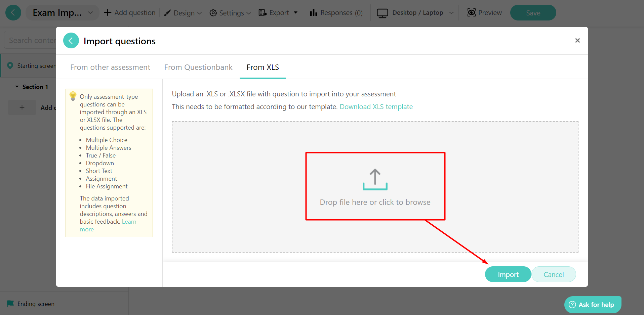
Task: Open the Desktop / Laptop device dropdown
Action: click(x=451, y=12)
